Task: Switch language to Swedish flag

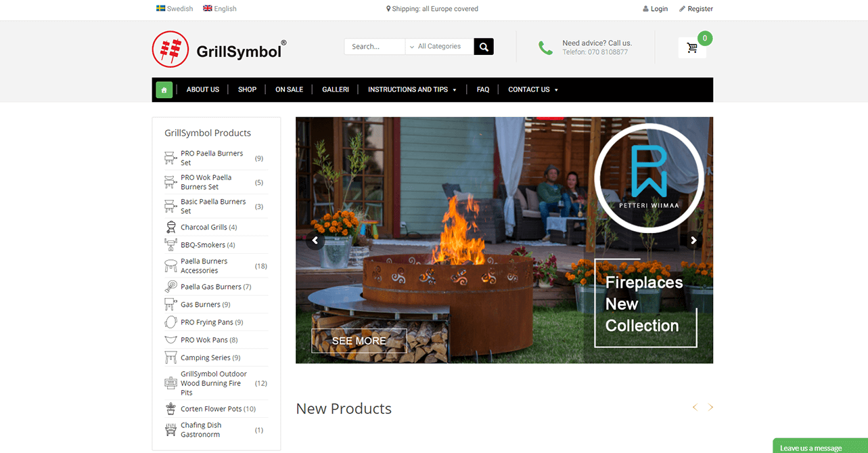Action: pos(161,9)
